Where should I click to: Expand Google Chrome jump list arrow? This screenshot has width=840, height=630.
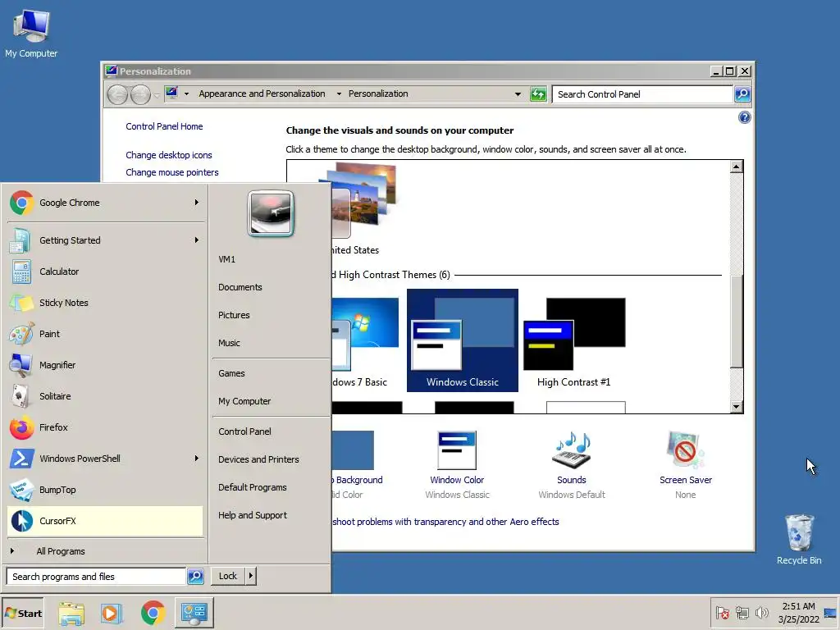pos(197,203)
